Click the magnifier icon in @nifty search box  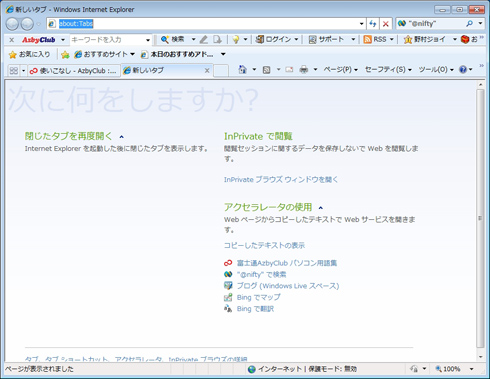point(469,23)
